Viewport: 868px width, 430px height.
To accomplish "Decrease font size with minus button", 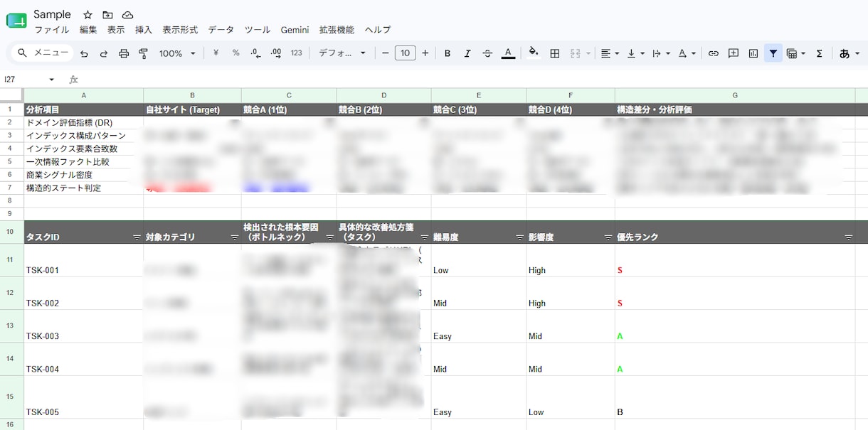I will (386, 53).
